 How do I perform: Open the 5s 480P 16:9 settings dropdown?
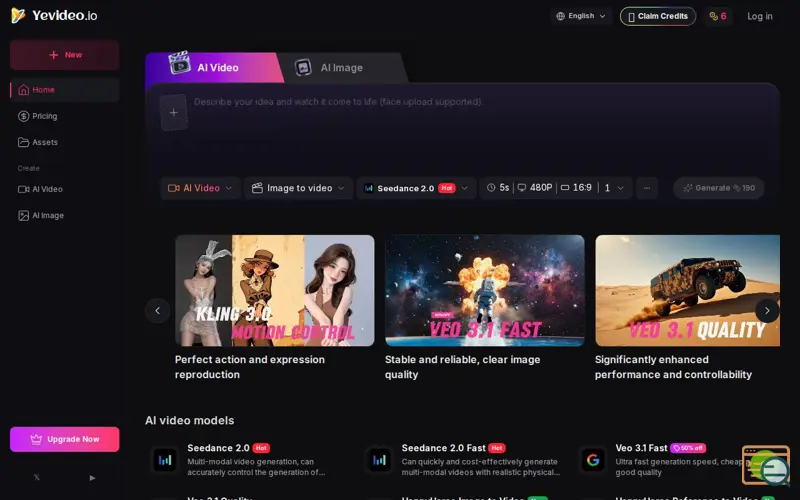click(556, 188)
